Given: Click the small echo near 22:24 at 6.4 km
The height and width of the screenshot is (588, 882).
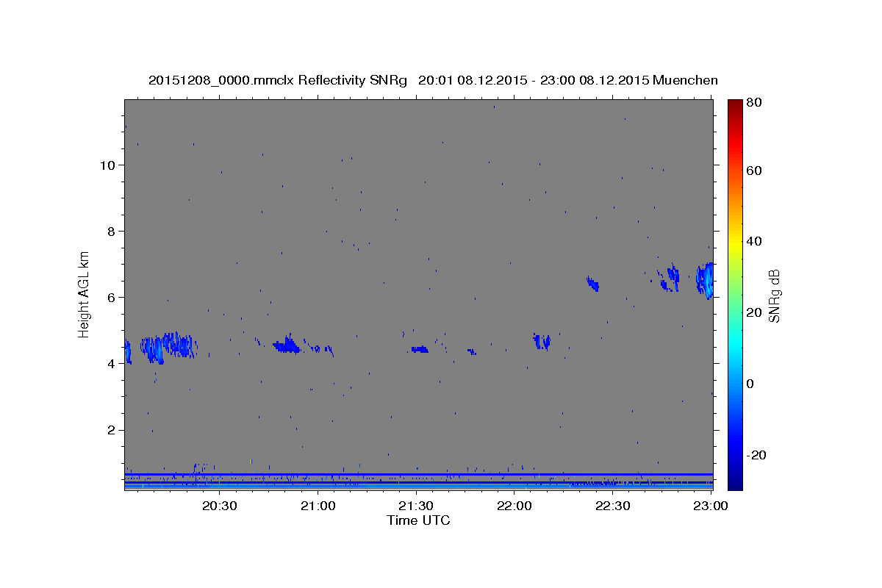Looking at the screenshot, I should (593, 284).
